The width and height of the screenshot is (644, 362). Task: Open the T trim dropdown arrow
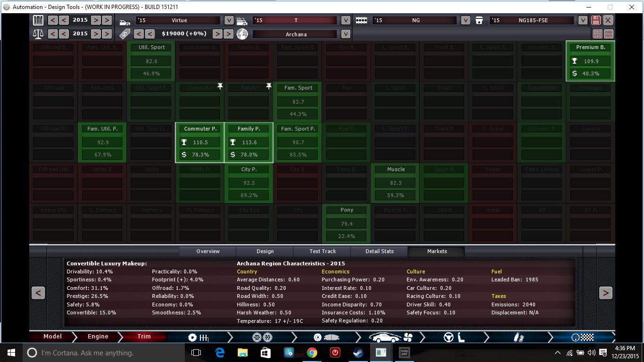coord(346,20)
